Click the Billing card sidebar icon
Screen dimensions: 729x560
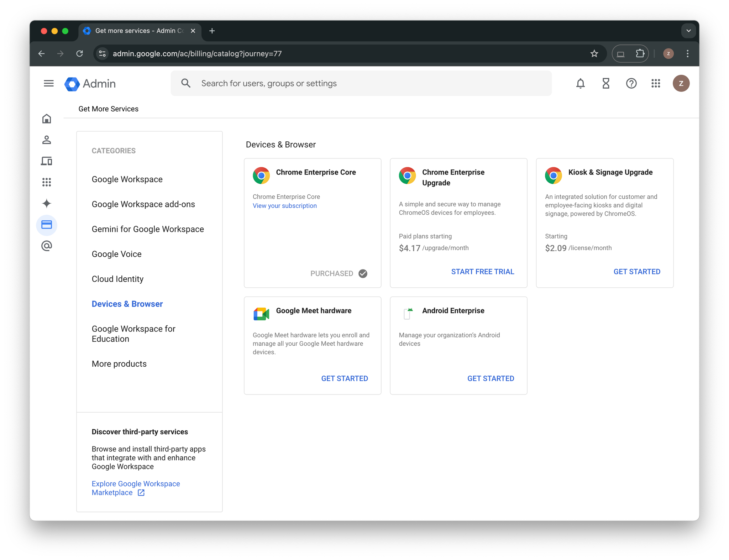(47, 225)
